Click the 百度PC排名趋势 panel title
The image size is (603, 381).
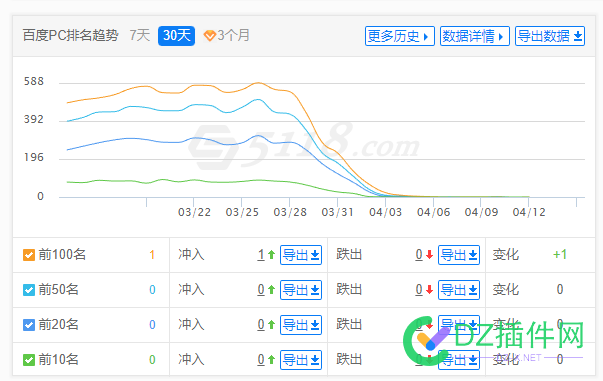point(70,35)
